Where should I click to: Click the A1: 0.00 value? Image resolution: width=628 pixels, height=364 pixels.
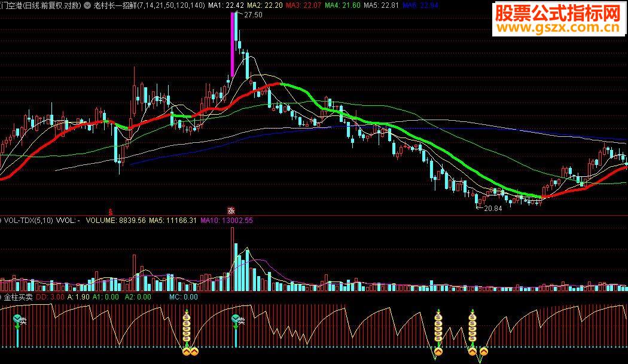[106, 297]
